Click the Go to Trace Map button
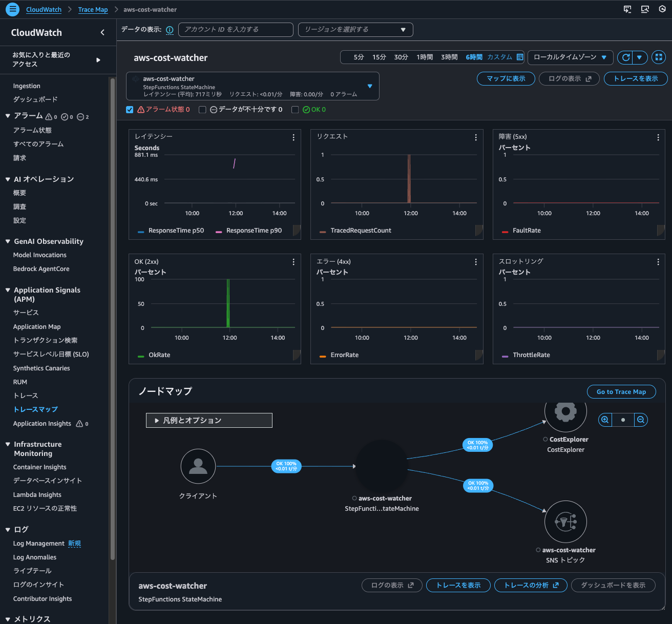The width and height of the screenshot is (672, 624). coord(621,391)
